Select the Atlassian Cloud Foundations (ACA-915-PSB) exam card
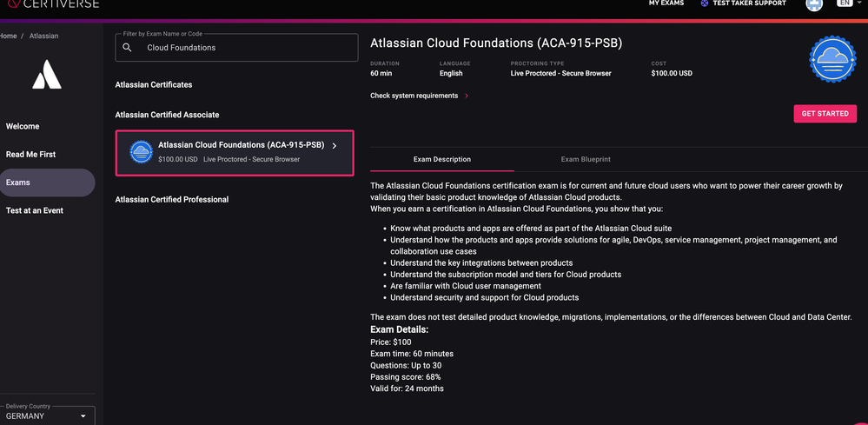Image resolution: width=868 pixels, height=425 pixels. [235, 153]
